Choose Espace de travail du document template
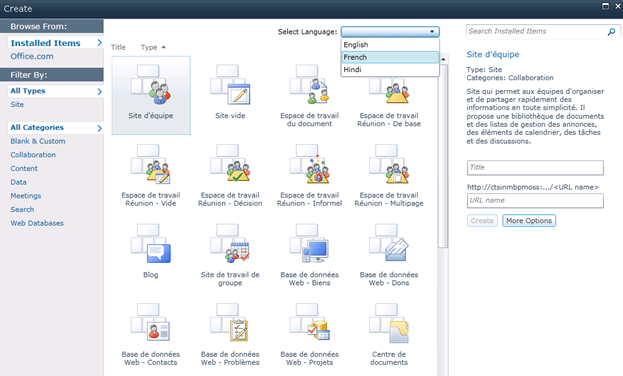The image size is (623, 376). [x=310, y=85]
